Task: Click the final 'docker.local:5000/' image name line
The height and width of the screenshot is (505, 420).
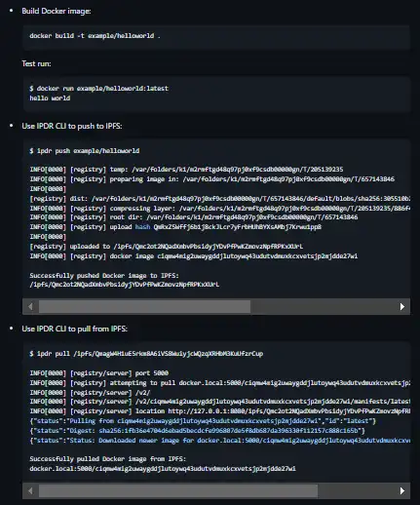Action: point(163,469)
